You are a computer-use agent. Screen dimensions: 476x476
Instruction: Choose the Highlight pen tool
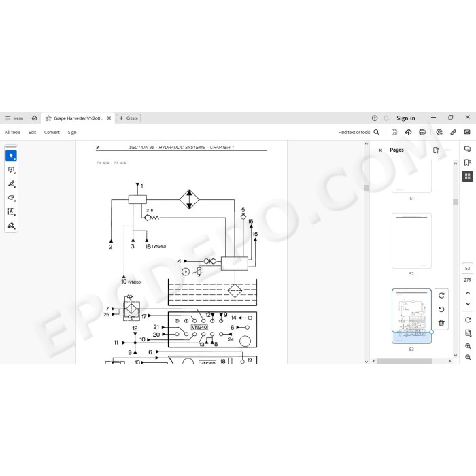point(12,184)
